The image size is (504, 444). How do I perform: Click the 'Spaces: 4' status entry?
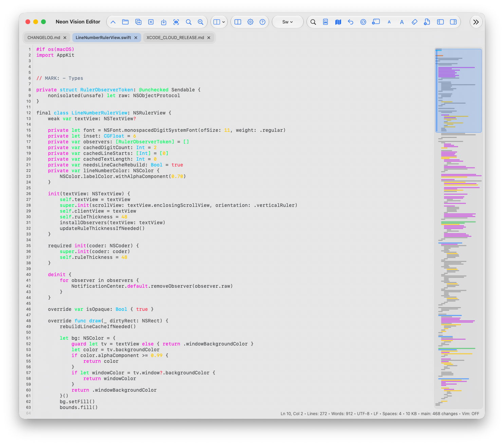[392, 414]
